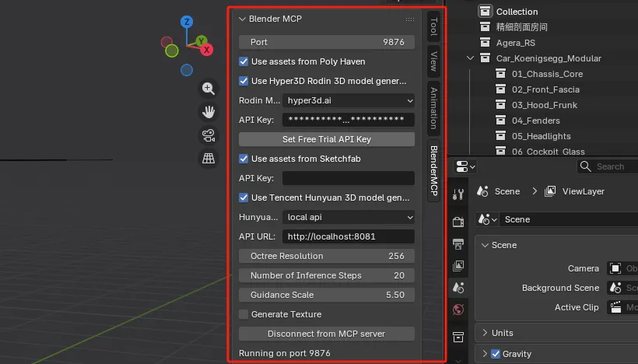Expand the Units subpanel

click(485, 333)
